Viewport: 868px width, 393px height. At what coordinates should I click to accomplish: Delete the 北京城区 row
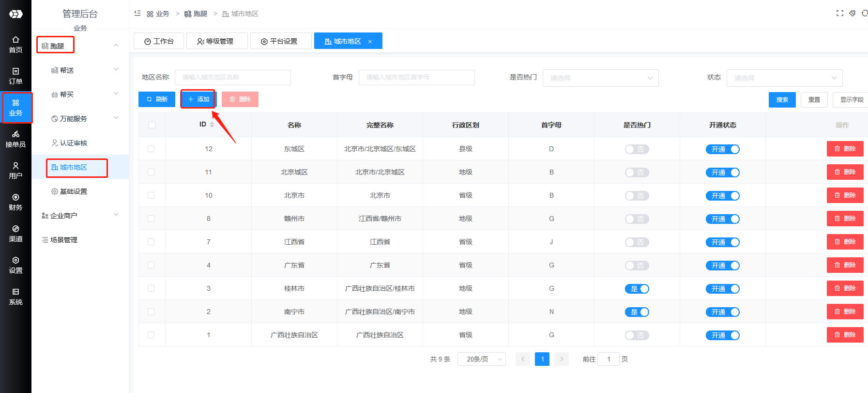[x=845, y=172]
